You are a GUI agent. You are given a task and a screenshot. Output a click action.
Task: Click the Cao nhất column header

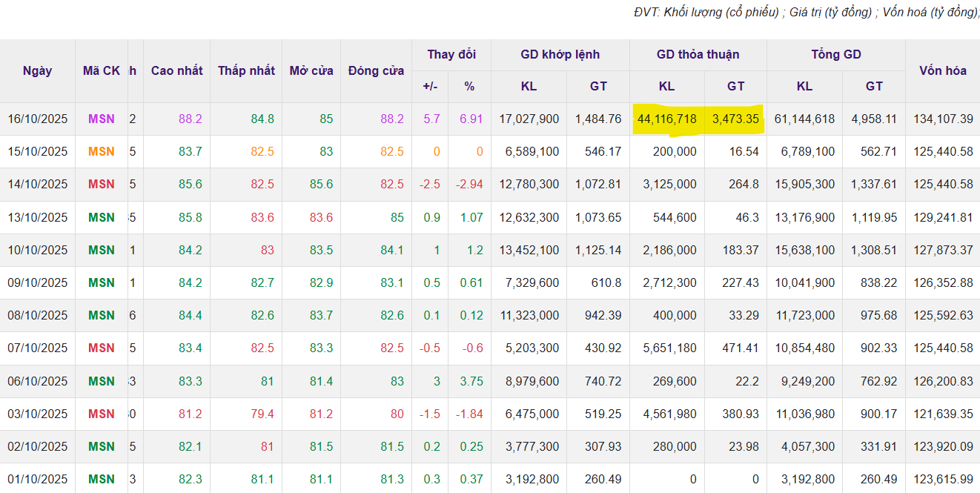(x=176, y=71)
